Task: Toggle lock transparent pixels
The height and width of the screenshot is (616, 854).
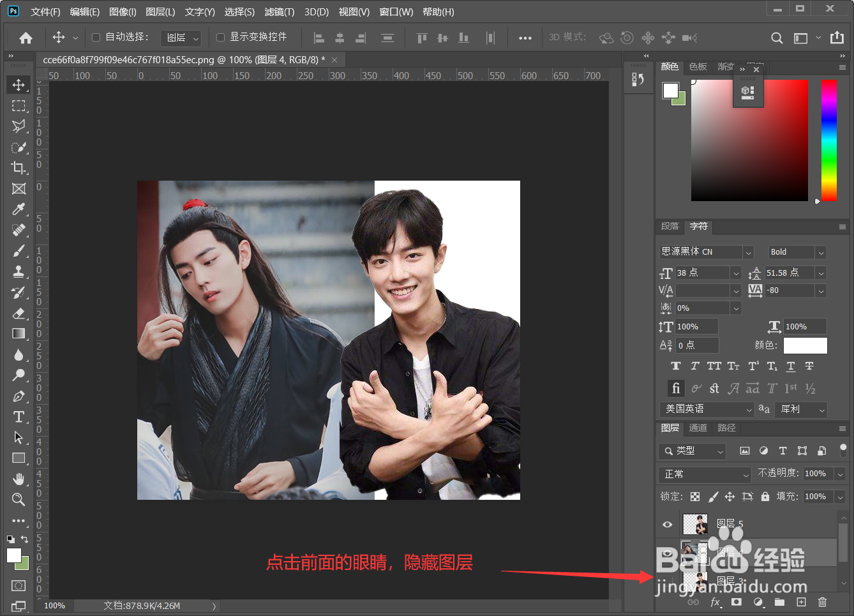Action: point(695,496)
